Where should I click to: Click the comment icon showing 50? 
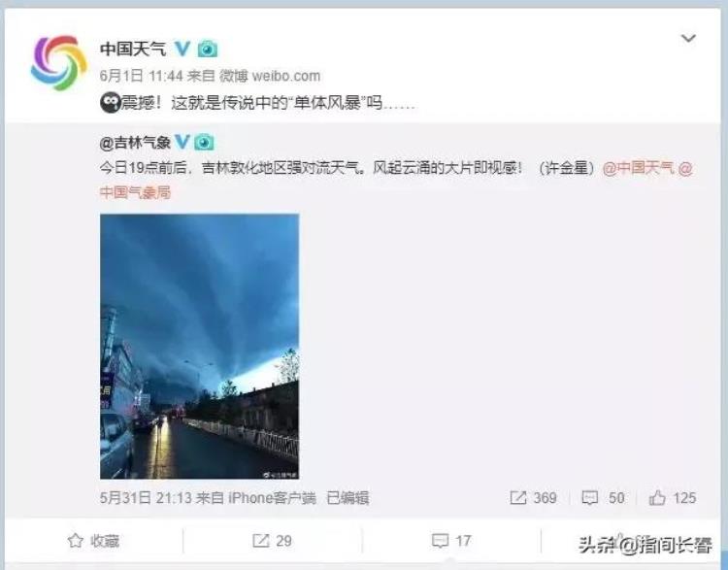tap(589, 497)
